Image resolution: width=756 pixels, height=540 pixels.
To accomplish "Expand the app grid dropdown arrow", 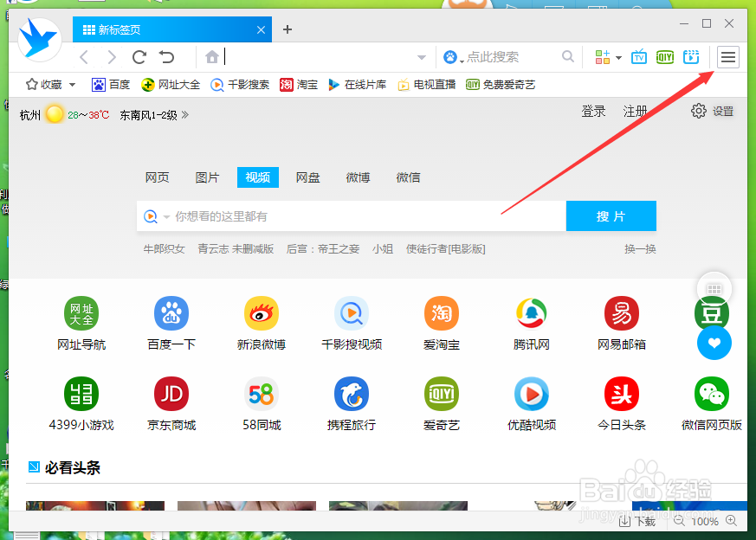I will 618,58.
